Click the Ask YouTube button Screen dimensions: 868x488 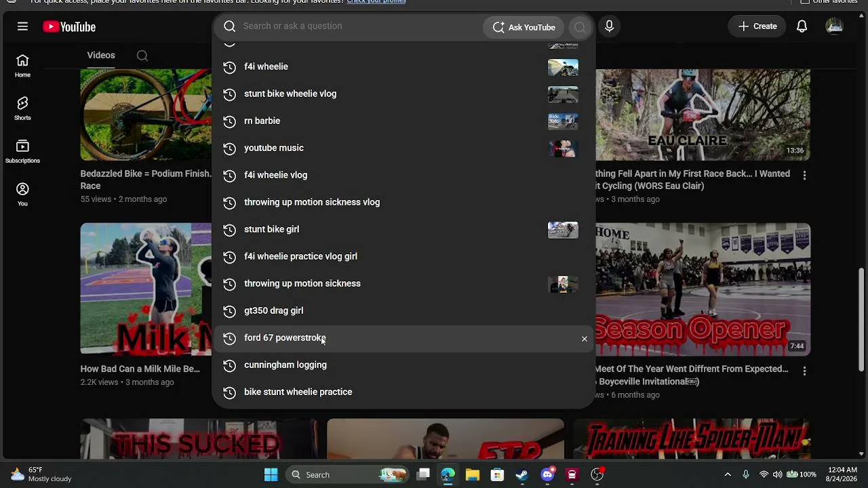point(524,27)
